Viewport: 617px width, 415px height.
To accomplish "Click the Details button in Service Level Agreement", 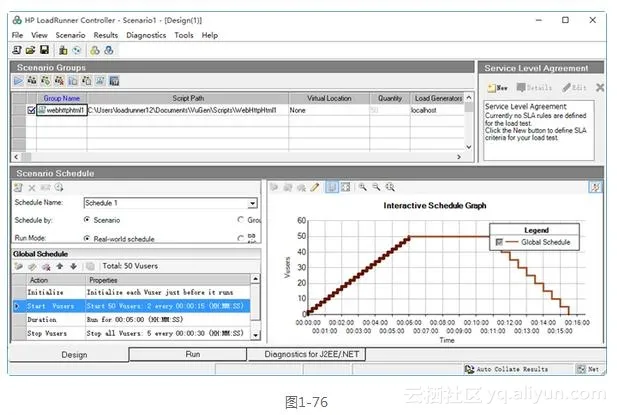I will click(534, 87).
